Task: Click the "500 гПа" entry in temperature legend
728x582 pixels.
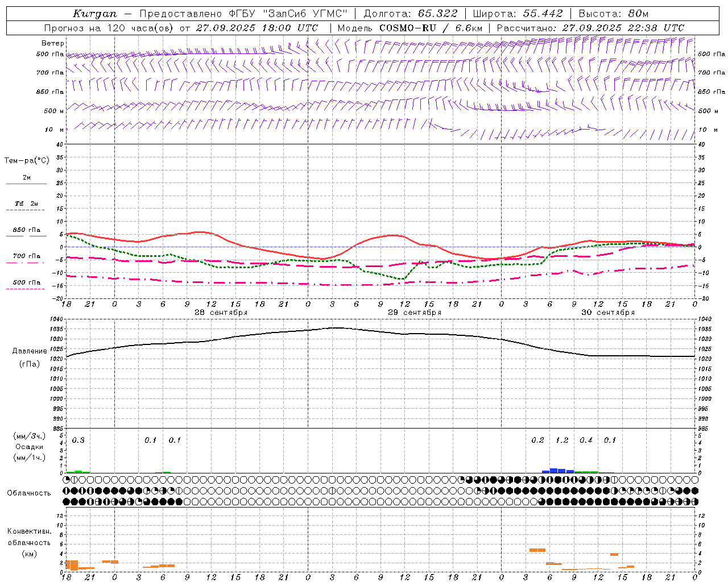Action: click(x=26, y=282)
